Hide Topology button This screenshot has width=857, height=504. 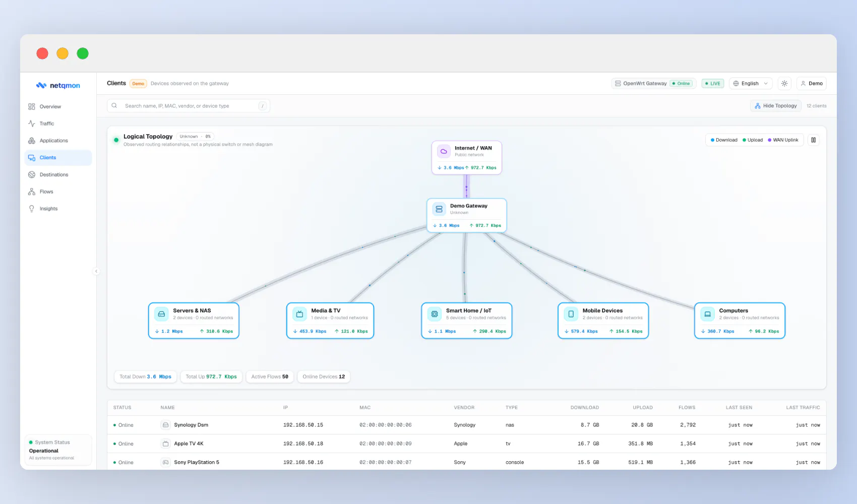tap(775, 106)
